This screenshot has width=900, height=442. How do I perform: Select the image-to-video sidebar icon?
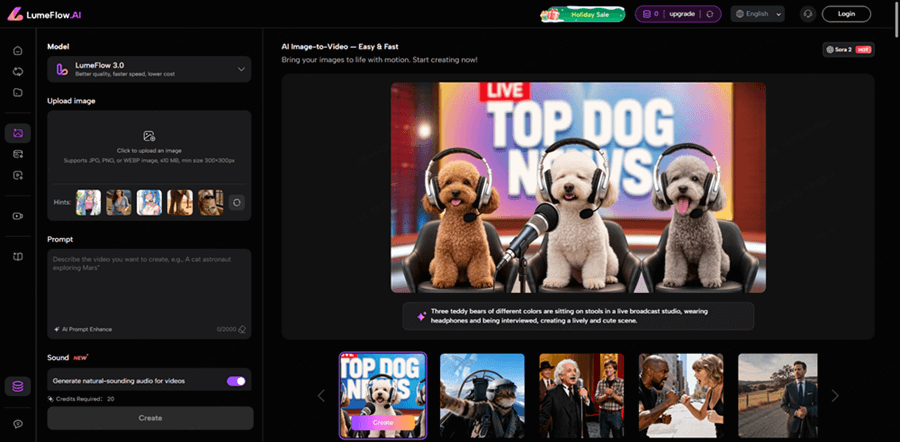(17, 133)
